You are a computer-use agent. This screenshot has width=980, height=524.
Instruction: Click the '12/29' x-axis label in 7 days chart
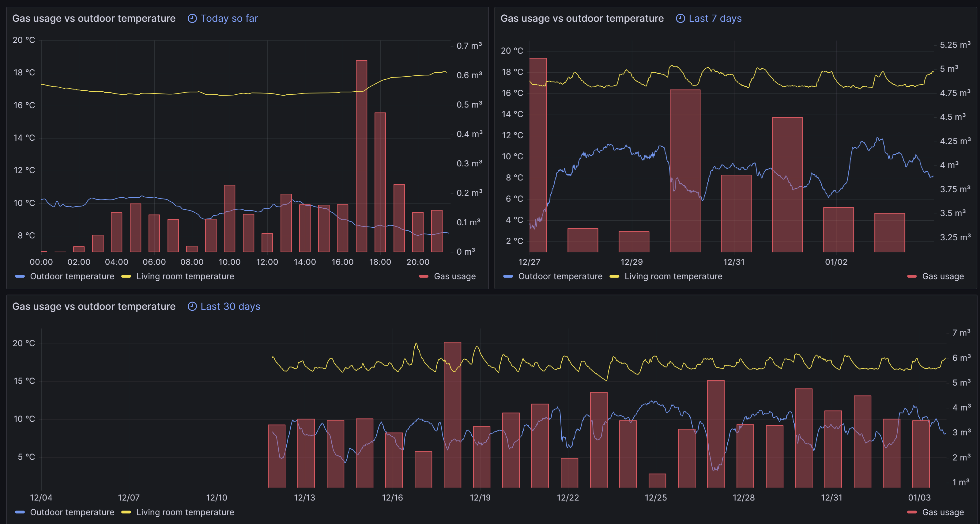coord(631,262)
